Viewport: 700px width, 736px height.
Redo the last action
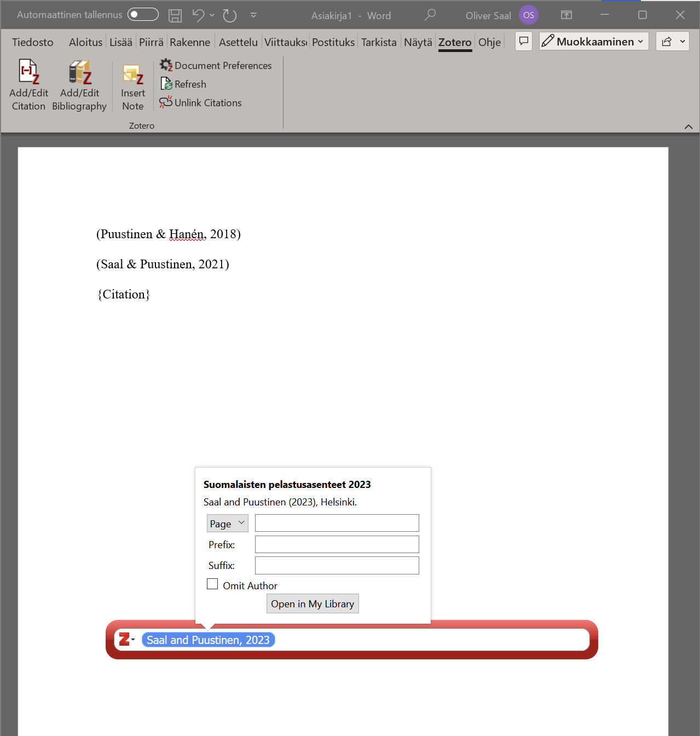tap(230, 16)
